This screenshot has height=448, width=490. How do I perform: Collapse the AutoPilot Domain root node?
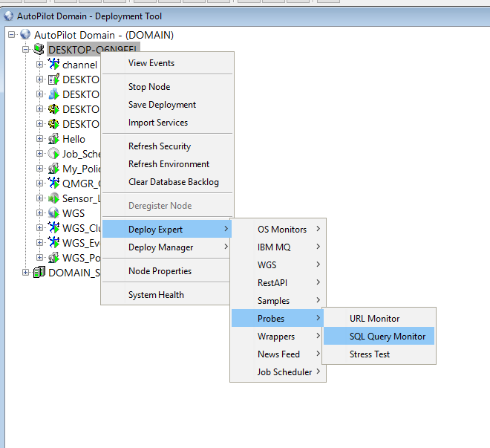tap(11, 35)
